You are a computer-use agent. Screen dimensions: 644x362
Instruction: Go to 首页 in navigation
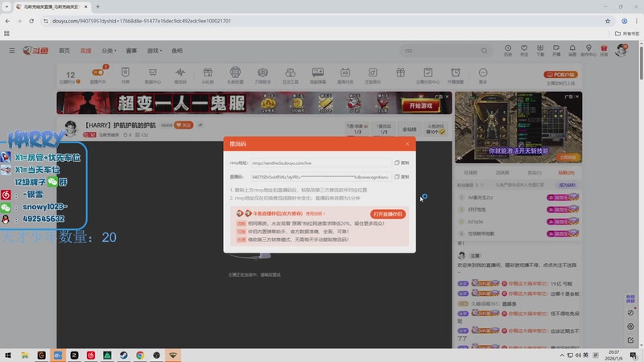(x=64, y=51)
